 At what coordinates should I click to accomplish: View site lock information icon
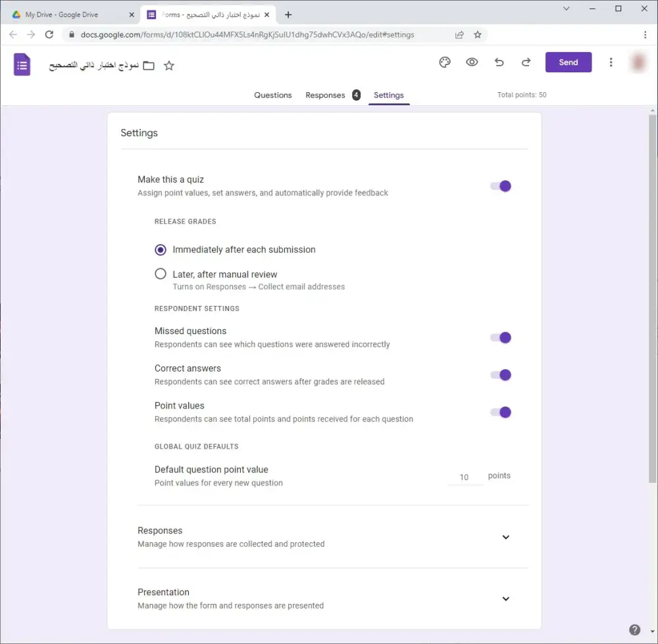(71, 34)
